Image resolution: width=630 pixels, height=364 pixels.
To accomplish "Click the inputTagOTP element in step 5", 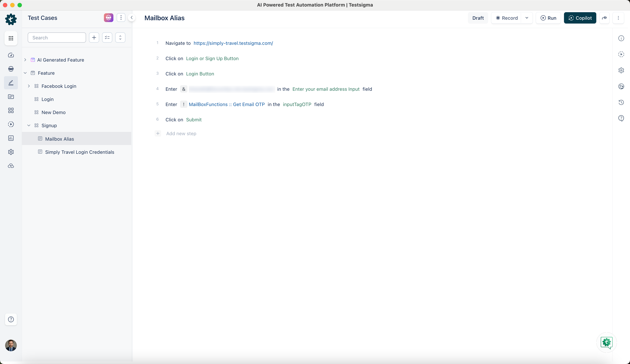I will (297, 104).
